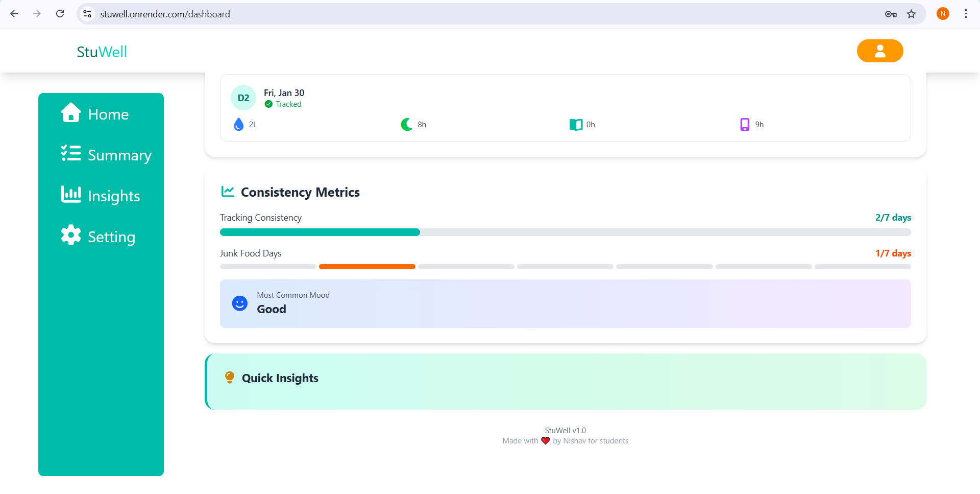Click the orange Junk Food Days segment
980x494 pixels.
tap(367, 267)
